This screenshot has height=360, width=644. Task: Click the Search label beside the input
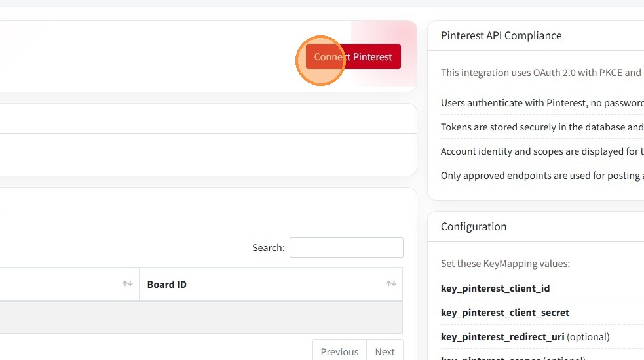tap(269, 248)
